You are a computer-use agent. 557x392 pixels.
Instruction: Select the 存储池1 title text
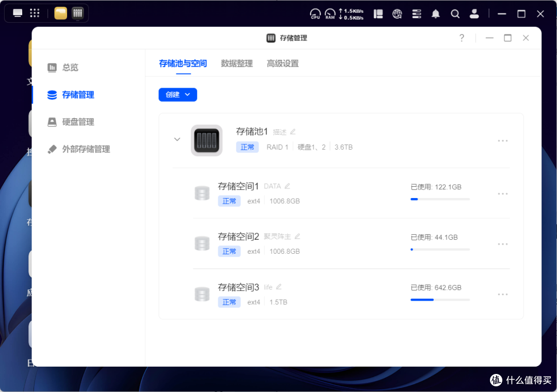[x=252, y=132]
